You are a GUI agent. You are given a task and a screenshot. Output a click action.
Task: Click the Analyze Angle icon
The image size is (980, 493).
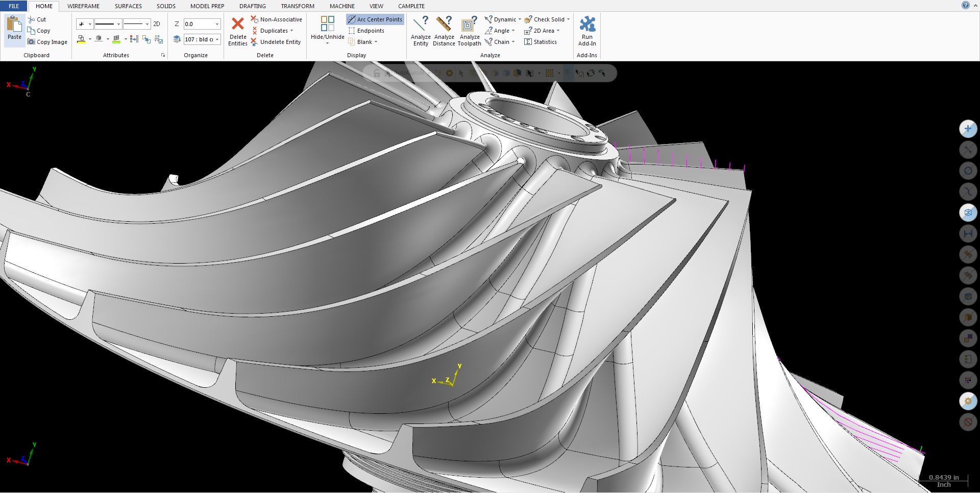tap(488, 31)
